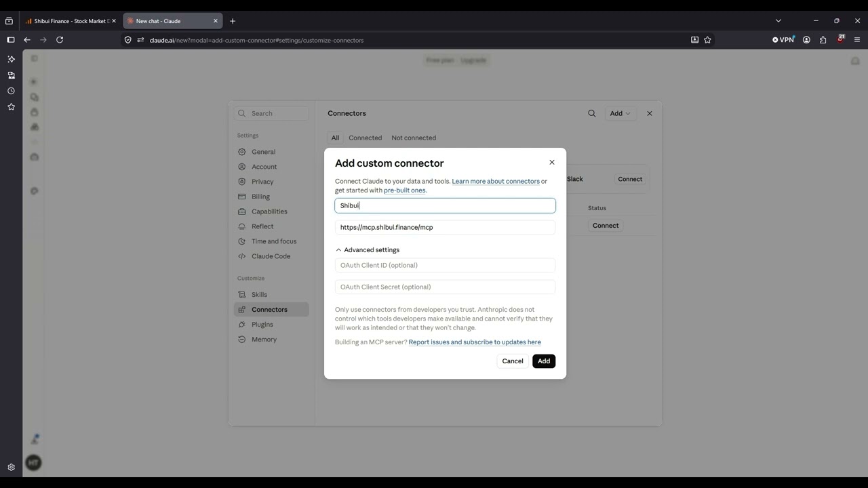The width and height of the screenshot is (868, 488).
Task: Reload the current page
Action: tap(60, 40)
